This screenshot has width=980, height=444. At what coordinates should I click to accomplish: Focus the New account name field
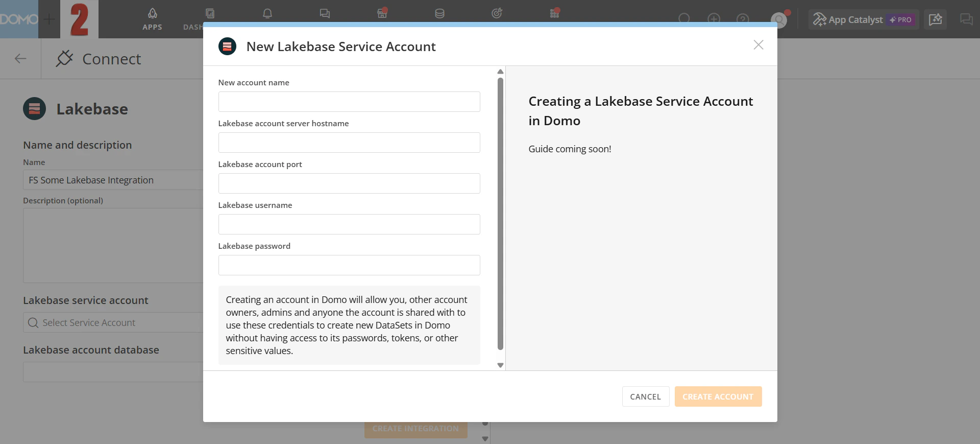coord(349,102)
